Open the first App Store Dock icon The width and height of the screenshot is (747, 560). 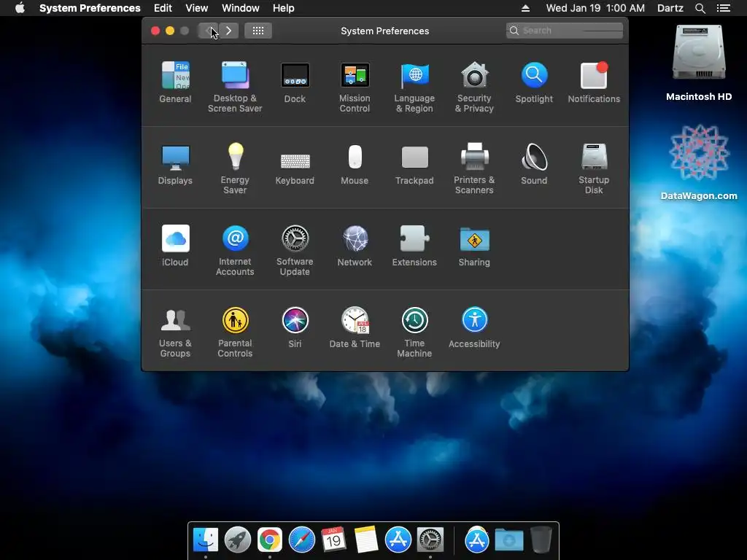398,540
